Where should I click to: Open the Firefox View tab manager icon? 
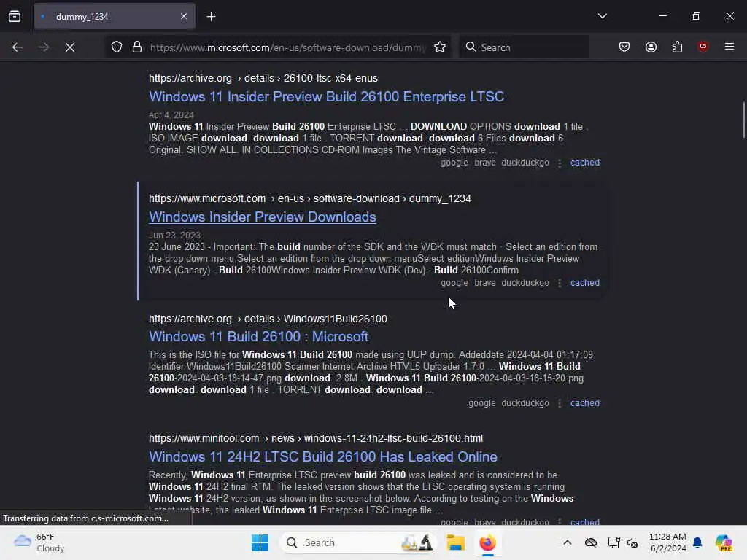(x=15, y=17)
